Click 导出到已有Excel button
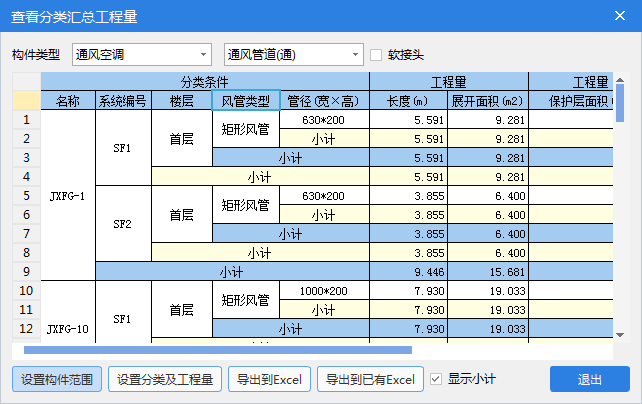The height and width of the screenshot is (404, 642). 370,380
